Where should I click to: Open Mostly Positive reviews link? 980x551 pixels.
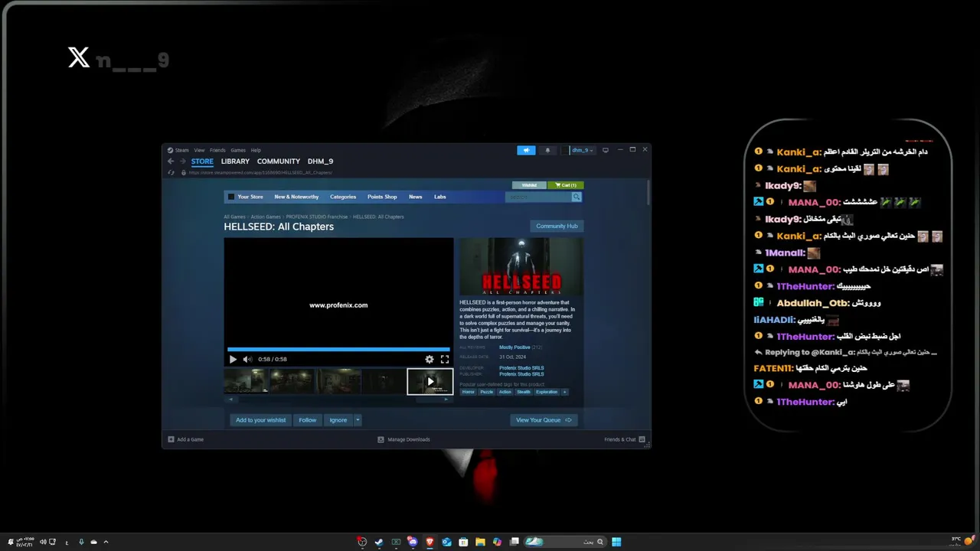point(514,347)
